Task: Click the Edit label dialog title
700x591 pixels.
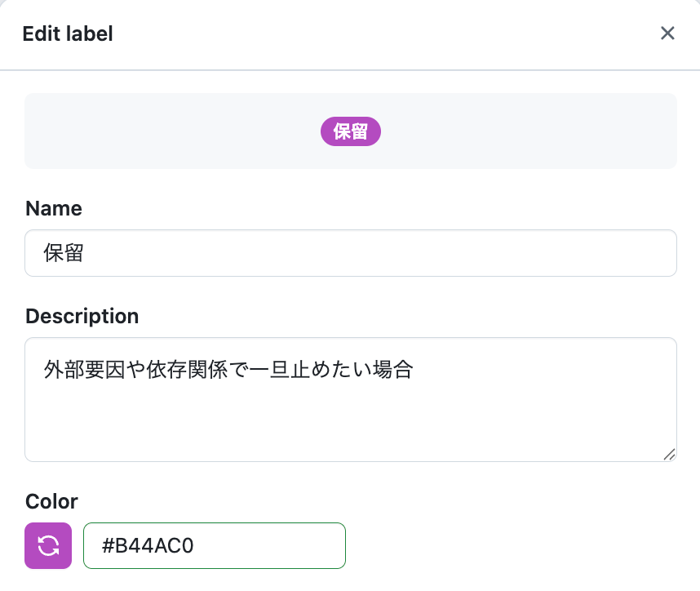Action: [x=68, y=33]
